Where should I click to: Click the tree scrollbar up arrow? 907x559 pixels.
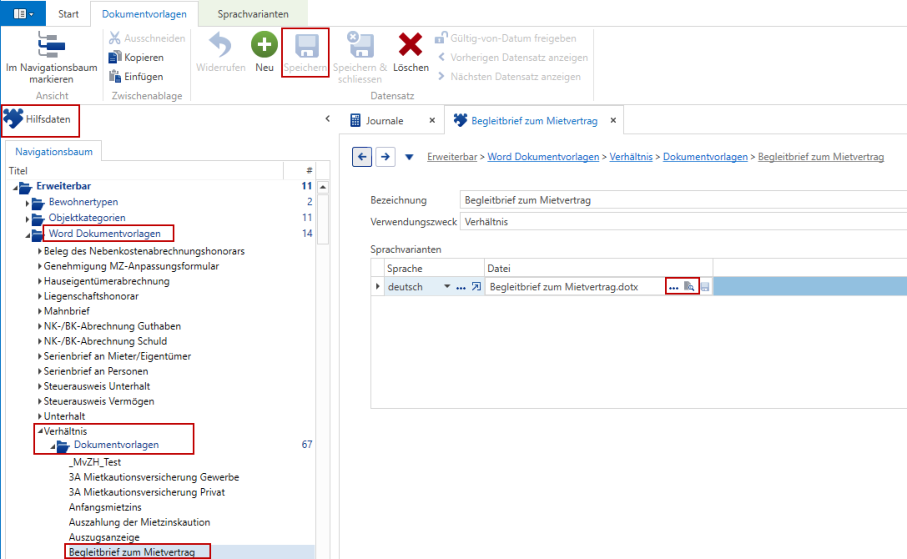coord(323,187)
